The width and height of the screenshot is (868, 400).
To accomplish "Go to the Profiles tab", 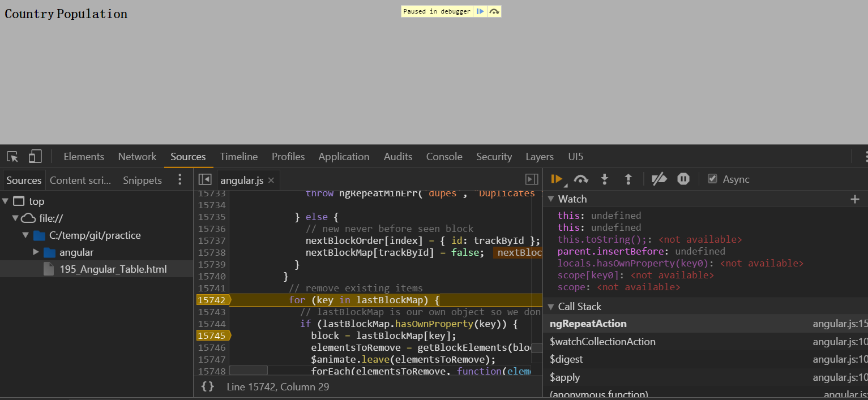I will [x=288, y=157].
